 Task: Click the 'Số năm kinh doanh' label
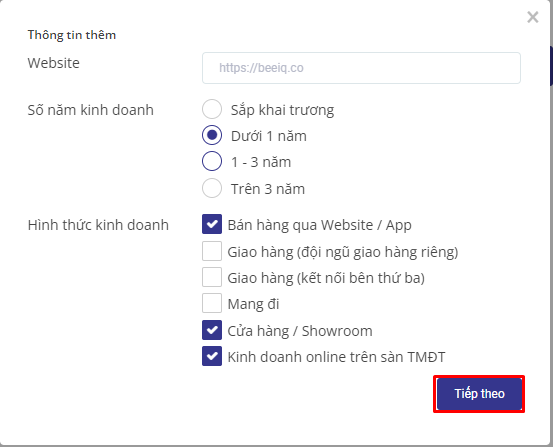click(91, 110)
